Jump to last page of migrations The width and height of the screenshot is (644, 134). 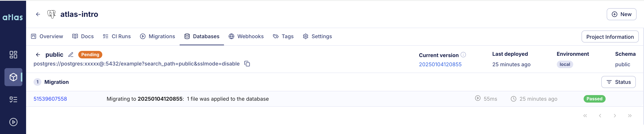click(629, 116)
